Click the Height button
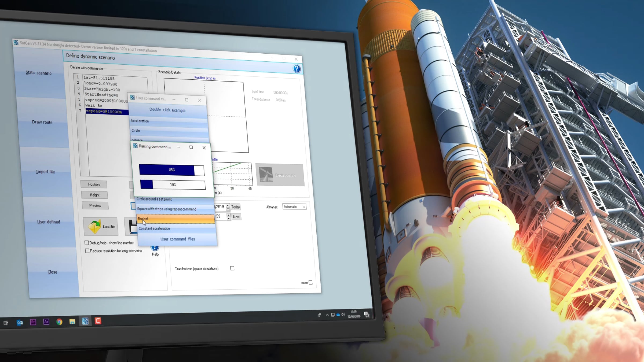The image size is (644, 362). (x=95, y=195)
